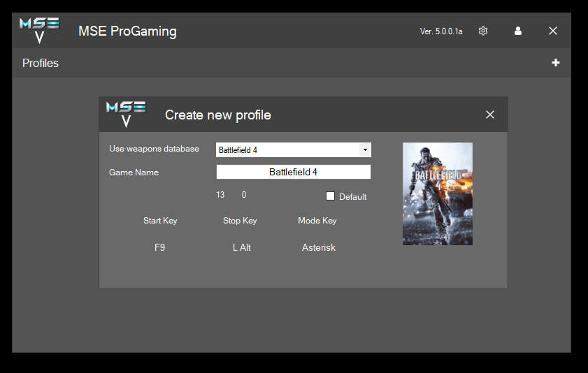Select the Battlefield 4 cover thumbnail
Image resolution: width=588 pixels, height=373 pixels.
pos(437,193)
